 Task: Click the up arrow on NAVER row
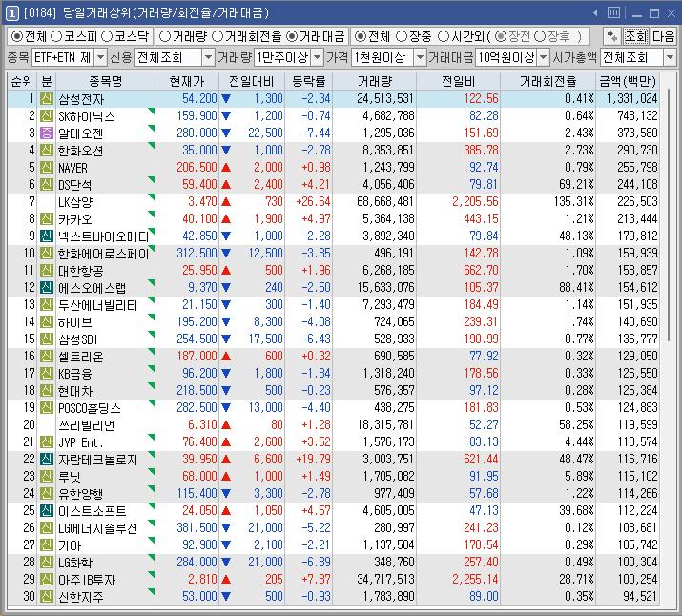(x=226, y=168)
